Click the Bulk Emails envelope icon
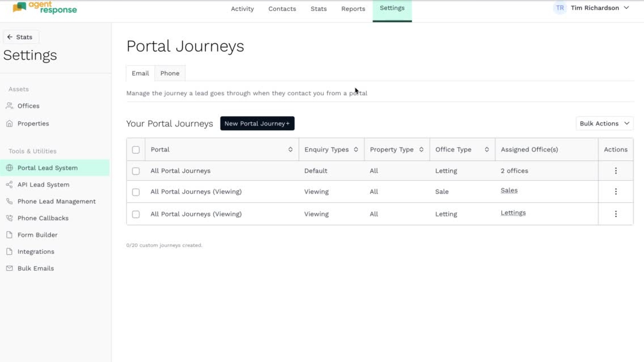This screenshot has width=644, height=362. (9, 268)
